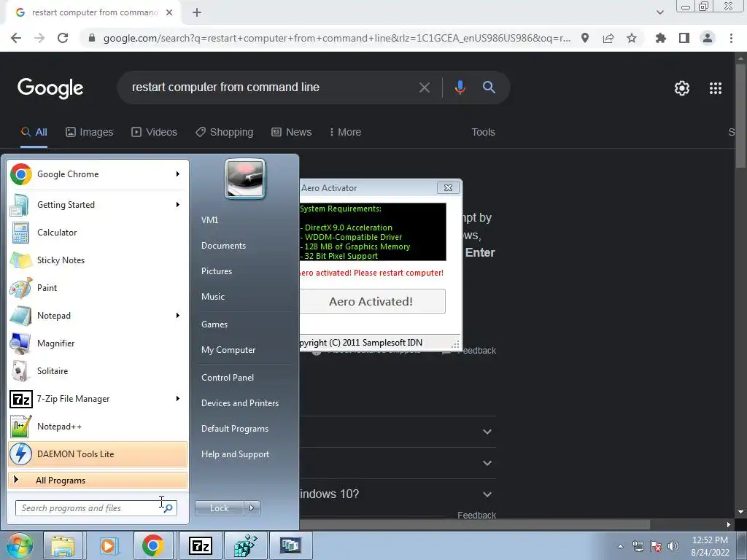Open Notepad from Start menu
The height and width of the screenshot is (560, 747).
click(98, 315)
